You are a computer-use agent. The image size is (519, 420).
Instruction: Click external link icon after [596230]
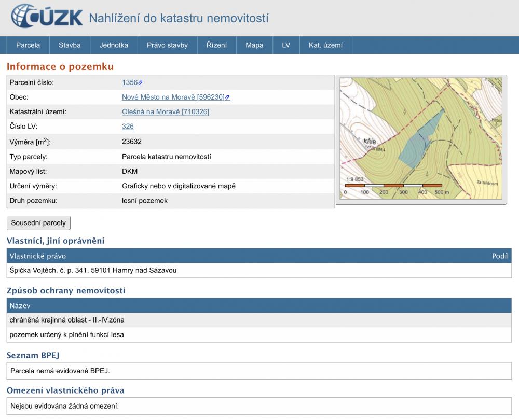227,97
